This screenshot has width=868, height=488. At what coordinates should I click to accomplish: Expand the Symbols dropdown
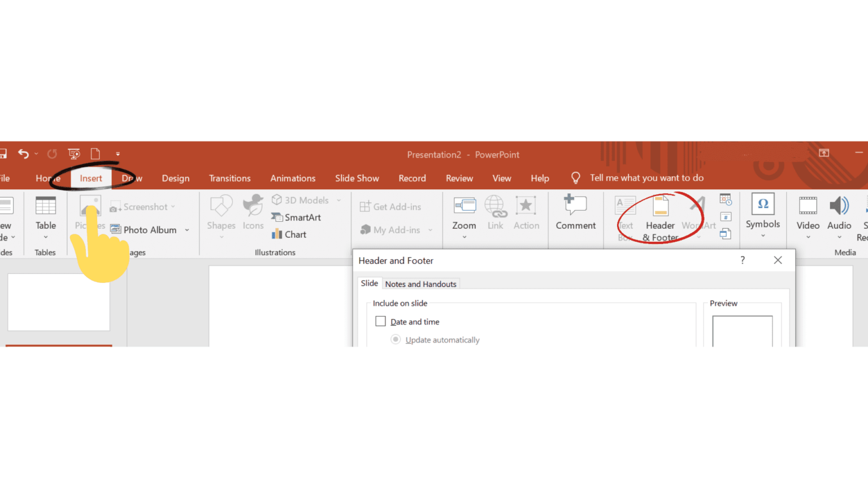(762, 236)
